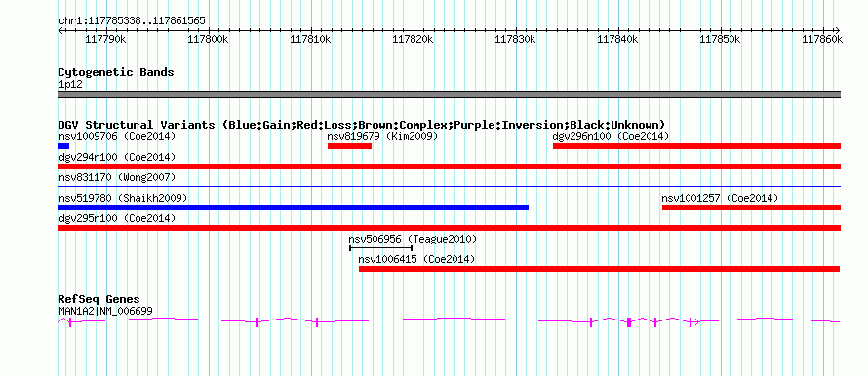Click the 117800k ruler tick label
868x376 pixels.
[x=208, y=39]
